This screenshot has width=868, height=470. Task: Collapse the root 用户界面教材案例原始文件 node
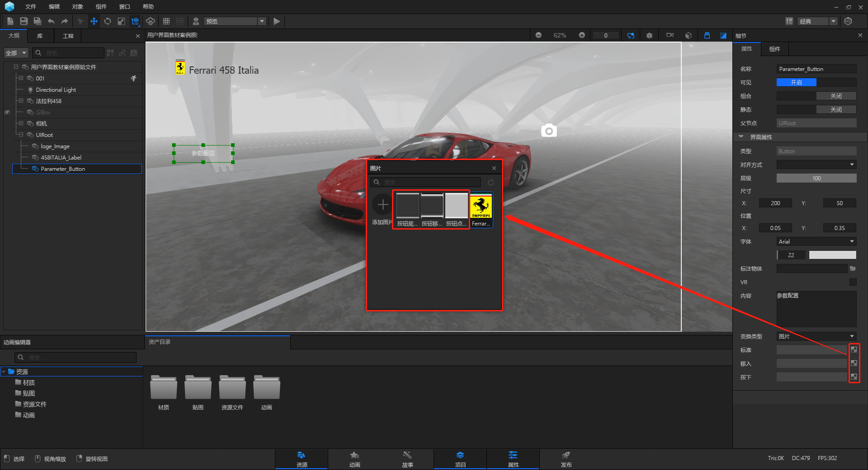tap(16, 67)
